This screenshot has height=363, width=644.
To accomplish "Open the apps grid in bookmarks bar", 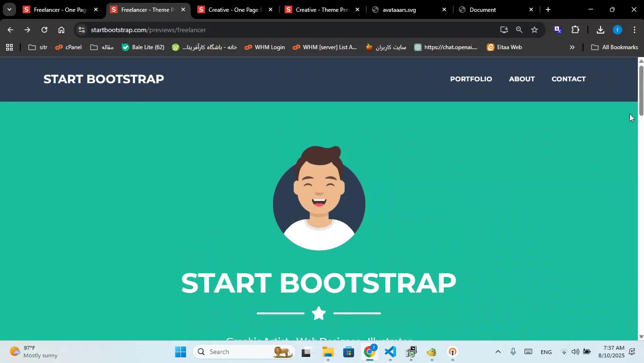I will click(9, 47).
